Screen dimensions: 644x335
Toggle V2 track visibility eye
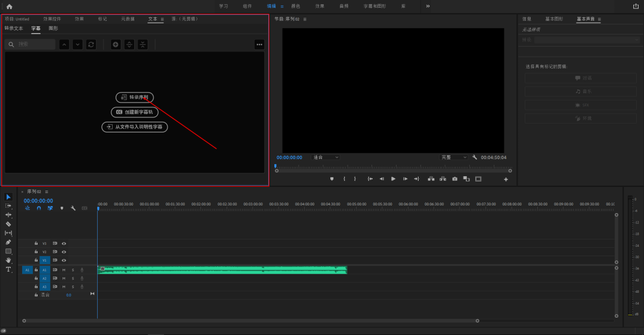point(64,252)
